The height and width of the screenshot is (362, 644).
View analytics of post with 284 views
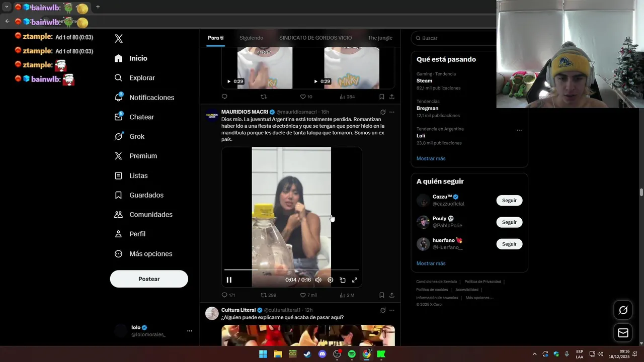[x=347, y=97]
